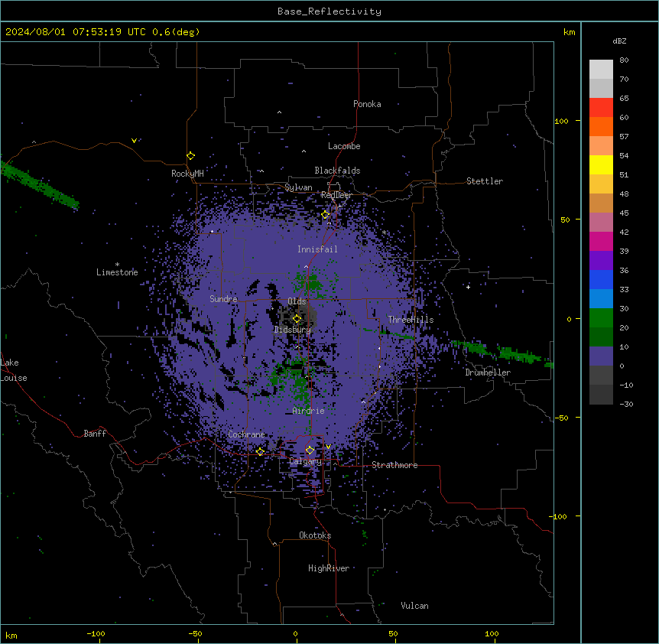Click the Airdrie city label
Screen dimensions: 659x644
(309, 411)
